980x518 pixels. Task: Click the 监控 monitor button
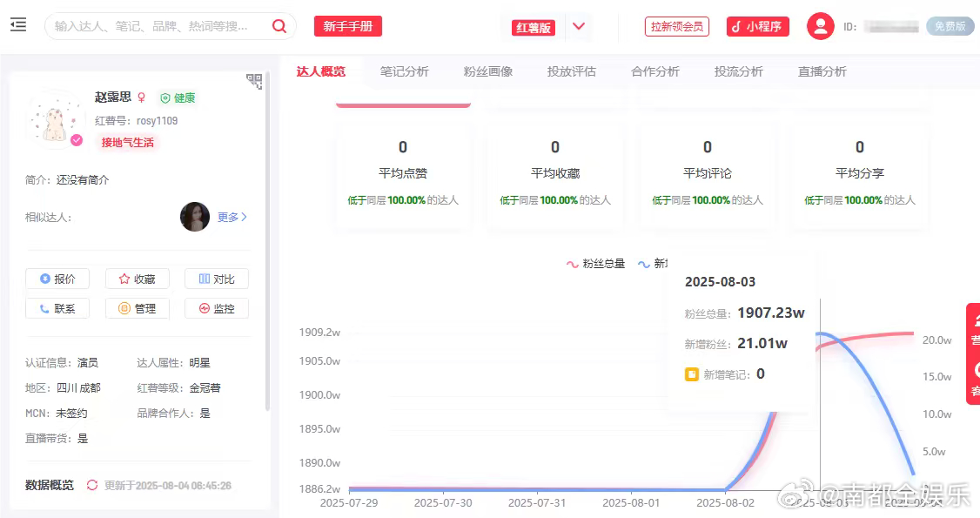point(216,308)
